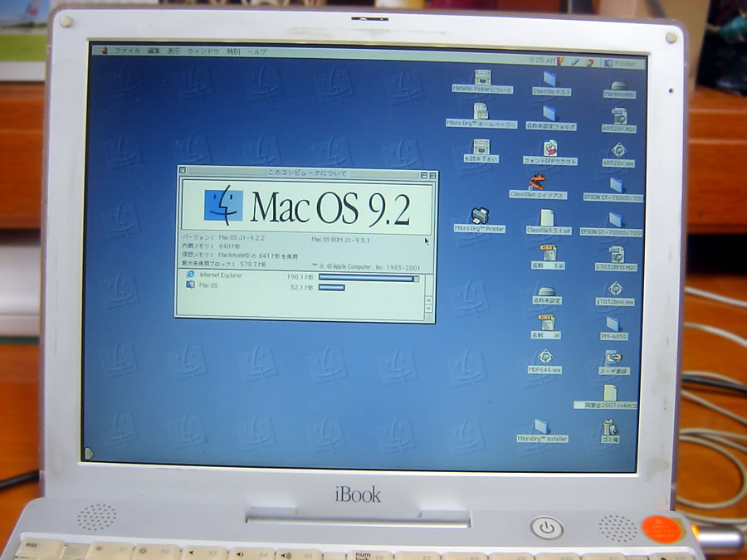Open the Classilla 9.3.1 folder
This screenshot has width=747, height=560.
pyautogui.click(x=551, y=83)
